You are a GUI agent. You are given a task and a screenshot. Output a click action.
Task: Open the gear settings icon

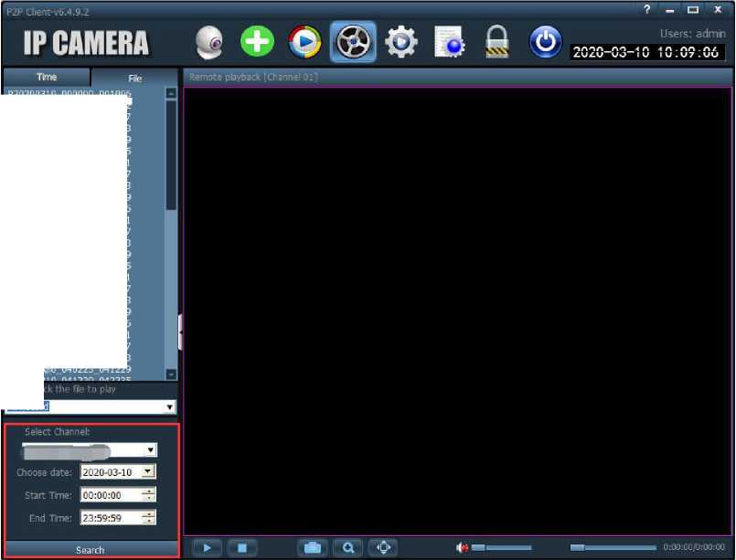[x=400, y=42]
